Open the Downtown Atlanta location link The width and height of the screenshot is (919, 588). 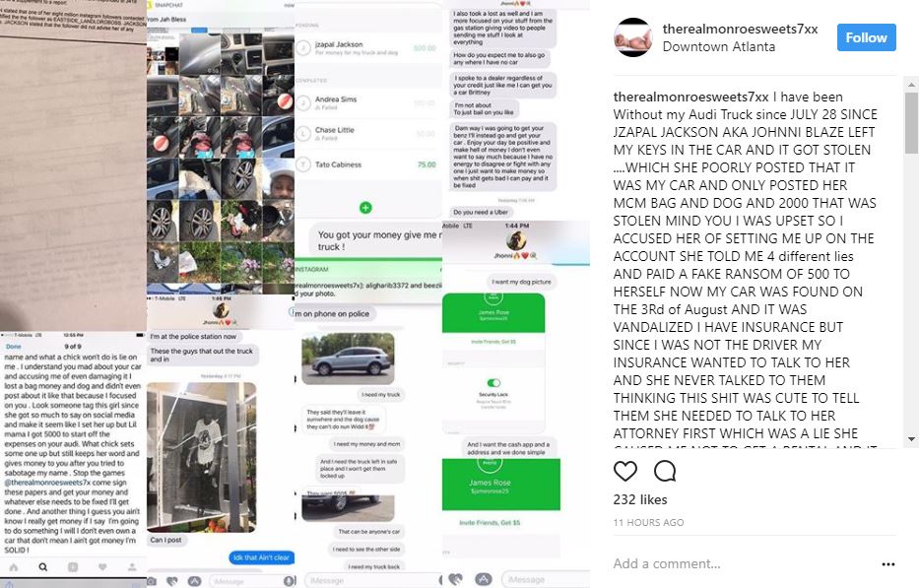pyautogui.click(x=719, y=46)
